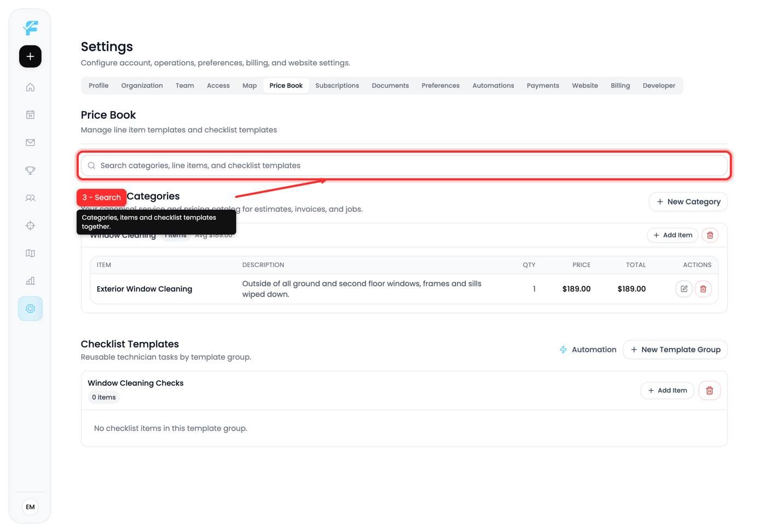Click the ITEM column header
Screen dimensions: 766x532
104,265
